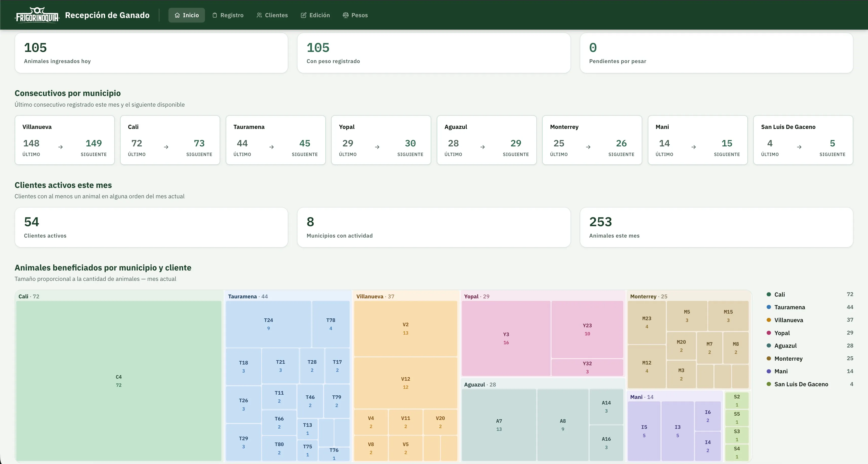This screenshot has width=868, height=464.
Task: Click the Animales ingresados hoy card
Action: 151,53
